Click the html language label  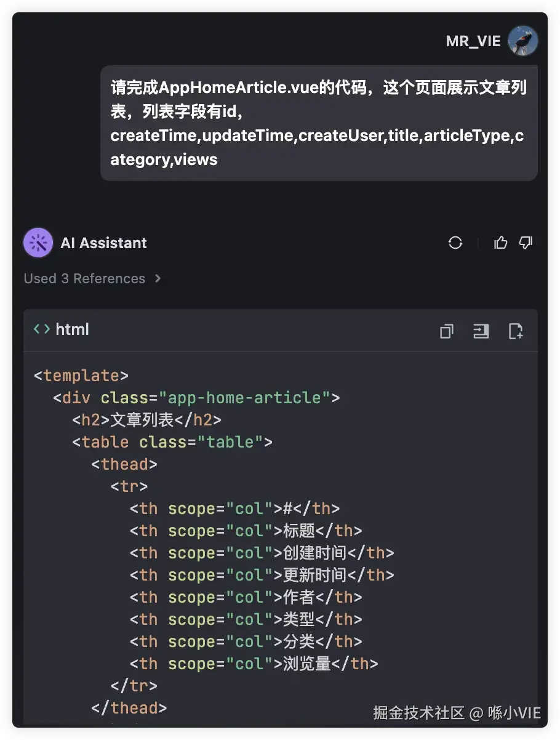tap(72, 329)
